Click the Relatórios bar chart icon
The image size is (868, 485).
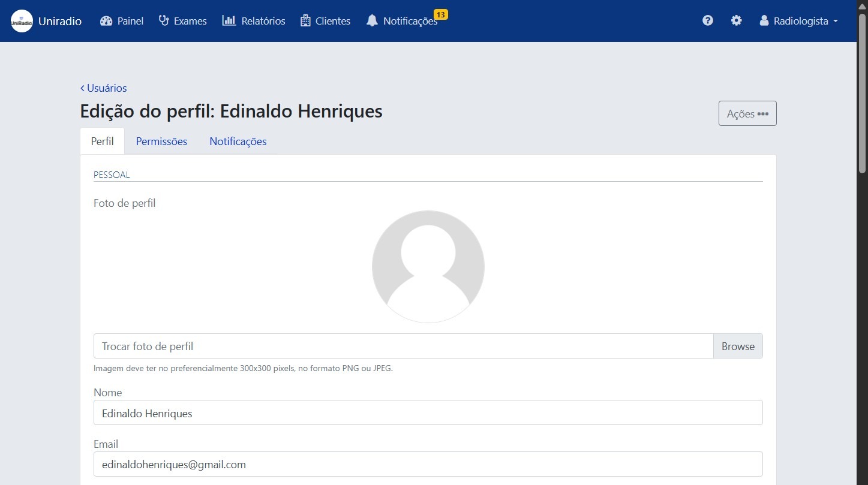230,20
